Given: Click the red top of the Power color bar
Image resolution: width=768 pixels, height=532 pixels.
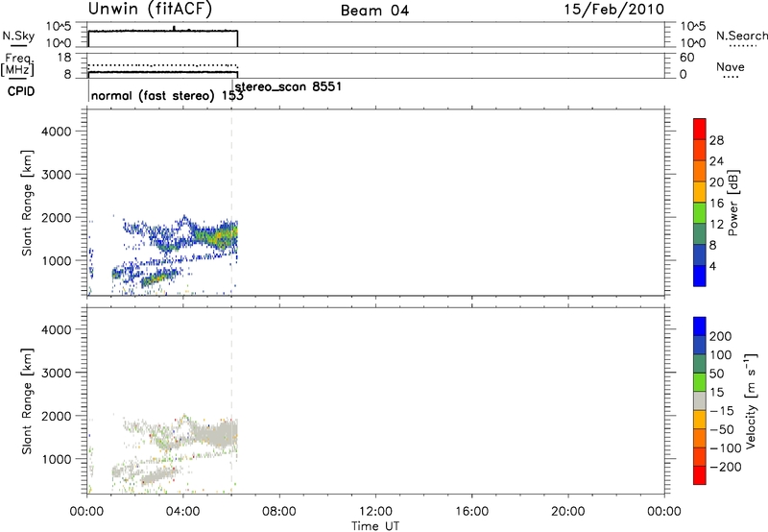Looking at the screenshot, I should pos(700,129).
